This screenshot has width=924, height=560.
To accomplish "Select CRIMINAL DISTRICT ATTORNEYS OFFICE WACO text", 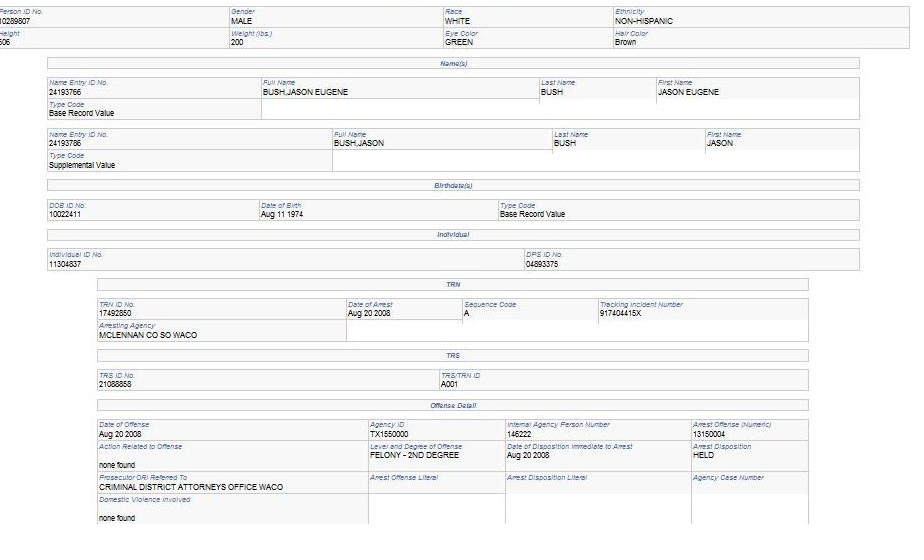I will point(191,487).
